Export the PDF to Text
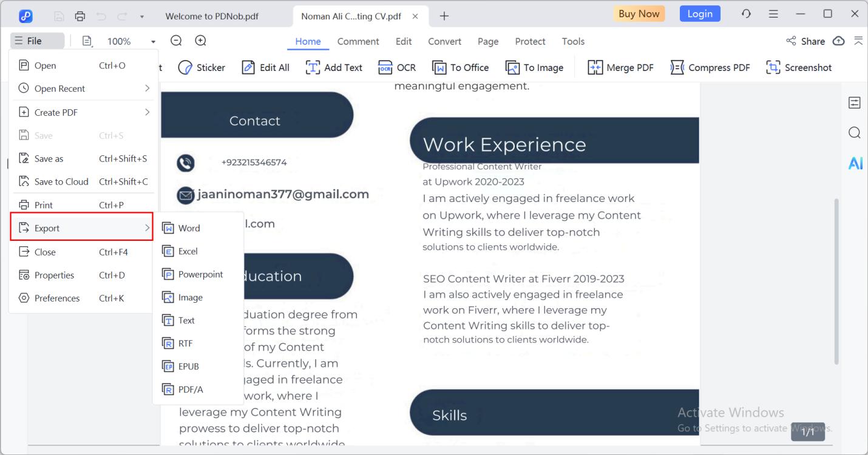Image resolution: width=868 pixels, height=455 pixels. (x=198, y=320)
